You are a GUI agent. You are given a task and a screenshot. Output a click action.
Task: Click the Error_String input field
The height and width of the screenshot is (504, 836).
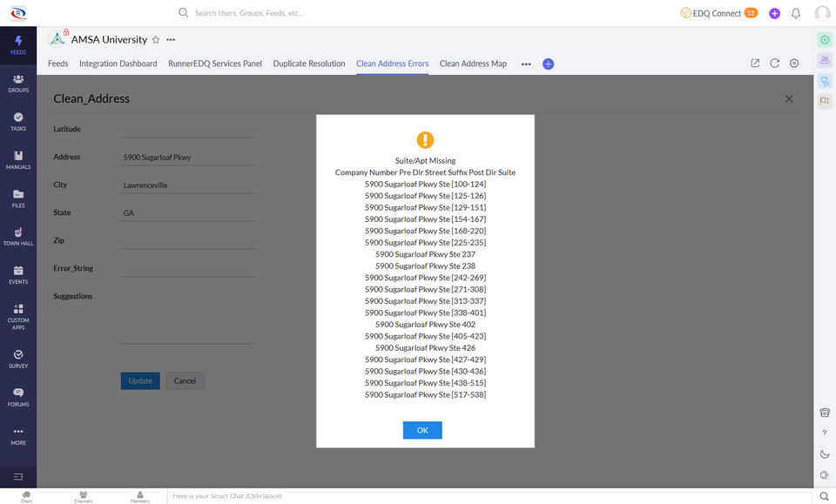tap(188, 268)
